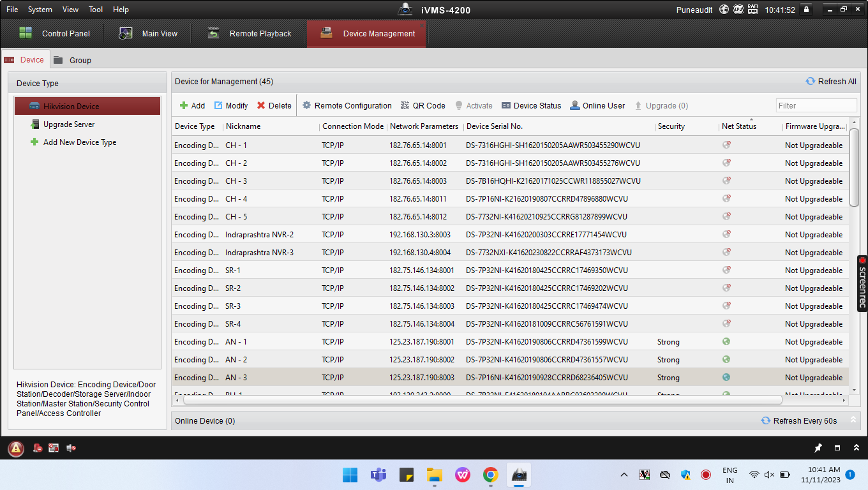Expand the alarm bar with double up chevron
The image size is (868, 490).
click(x=856, y=448)
